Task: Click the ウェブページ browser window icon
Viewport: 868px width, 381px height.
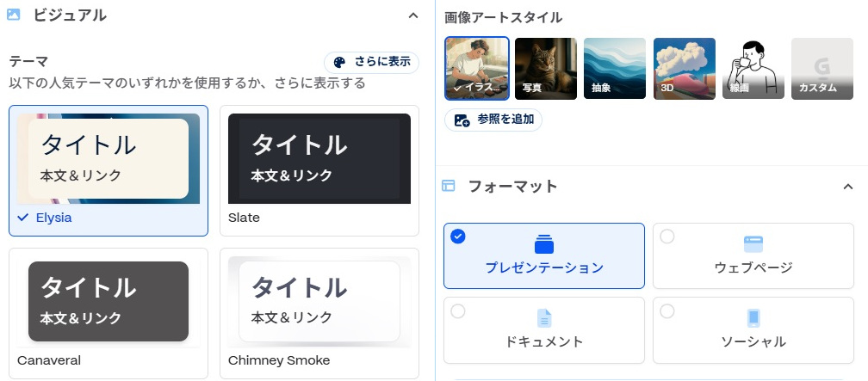Action: (753, 243)
